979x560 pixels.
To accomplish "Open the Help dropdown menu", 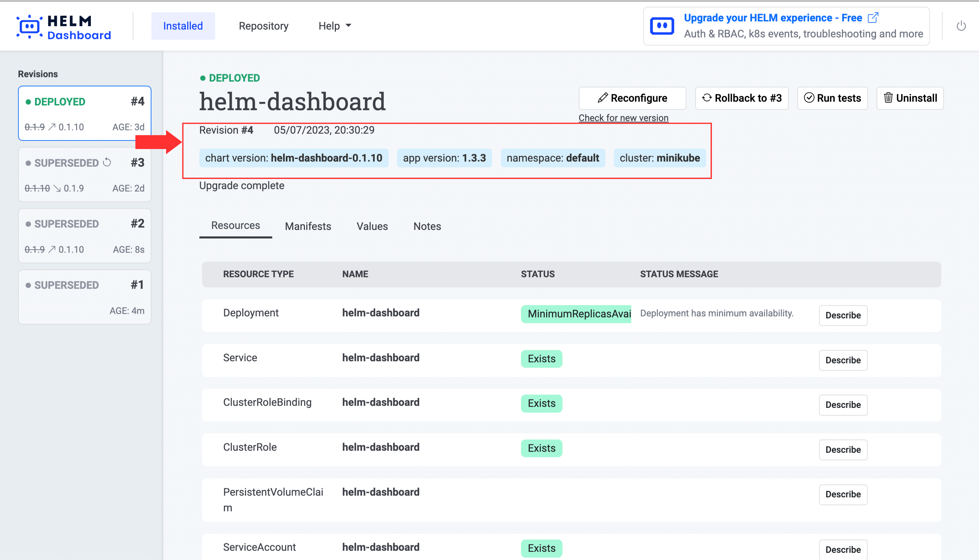I will coord(334,26).
